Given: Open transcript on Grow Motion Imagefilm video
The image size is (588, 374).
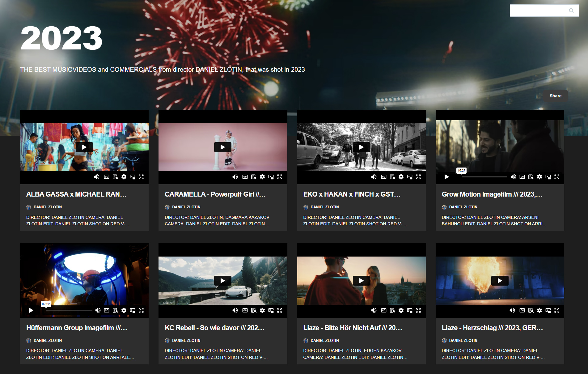Looking at the screenshot, I should click(531, 177).
